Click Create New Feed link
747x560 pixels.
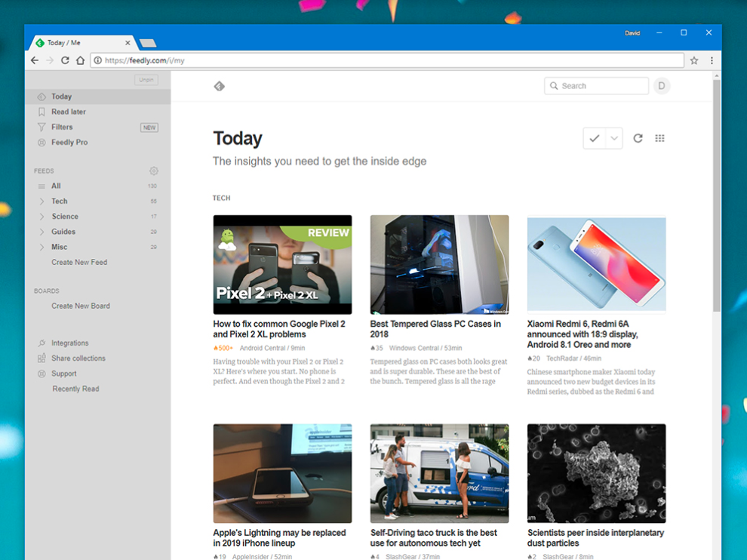pyautogui.click(x=79, y=262)
